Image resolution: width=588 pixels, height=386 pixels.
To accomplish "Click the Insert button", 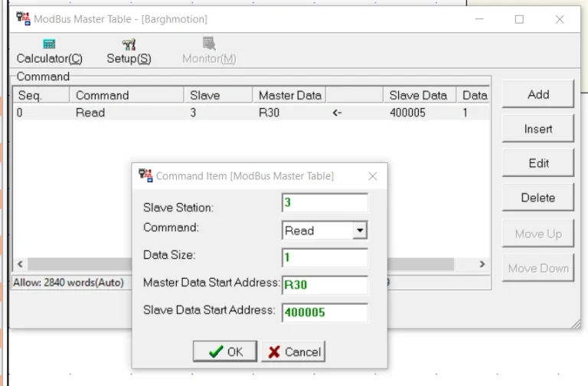I will point(538,129).
